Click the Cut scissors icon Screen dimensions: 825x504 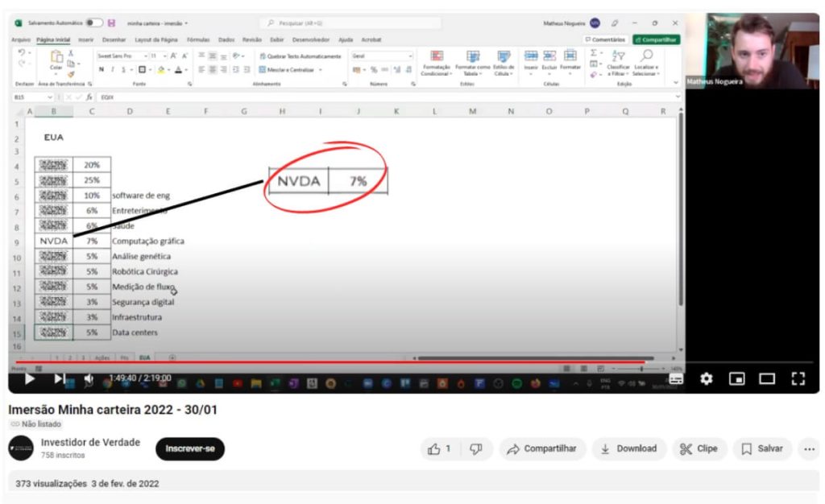click(x=71, y=54)
